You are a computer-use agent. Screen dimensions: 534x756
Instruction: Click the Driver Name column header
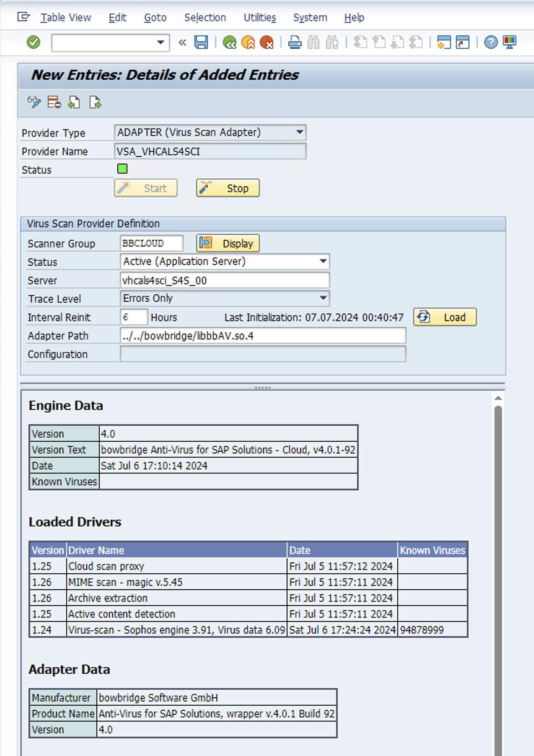click(177, 550)
